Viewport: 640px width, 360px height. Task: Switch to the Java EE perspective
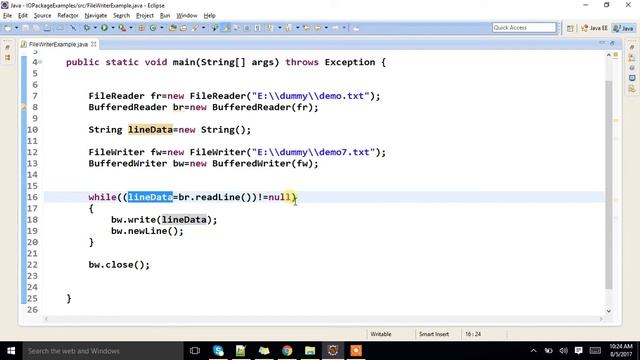(x=594, y=28)
